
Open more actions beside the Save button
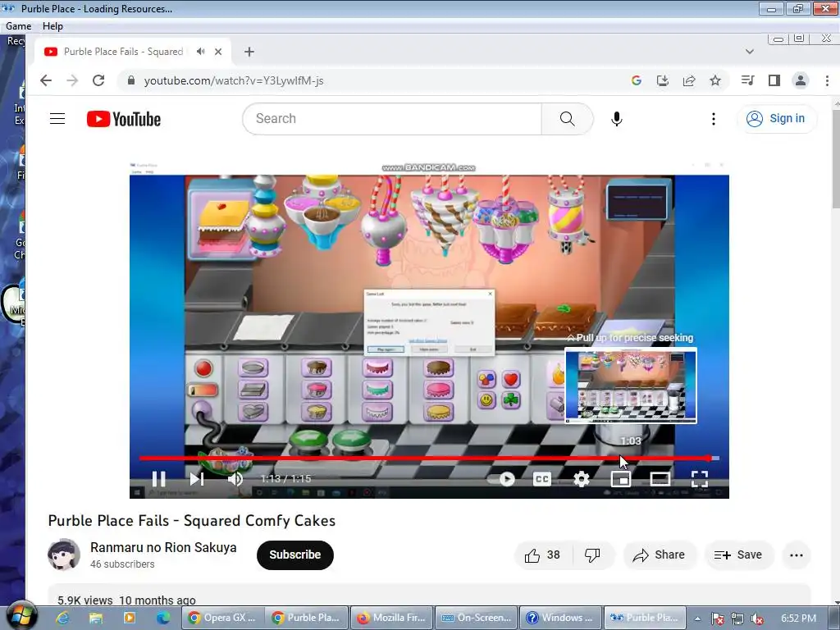797,555
